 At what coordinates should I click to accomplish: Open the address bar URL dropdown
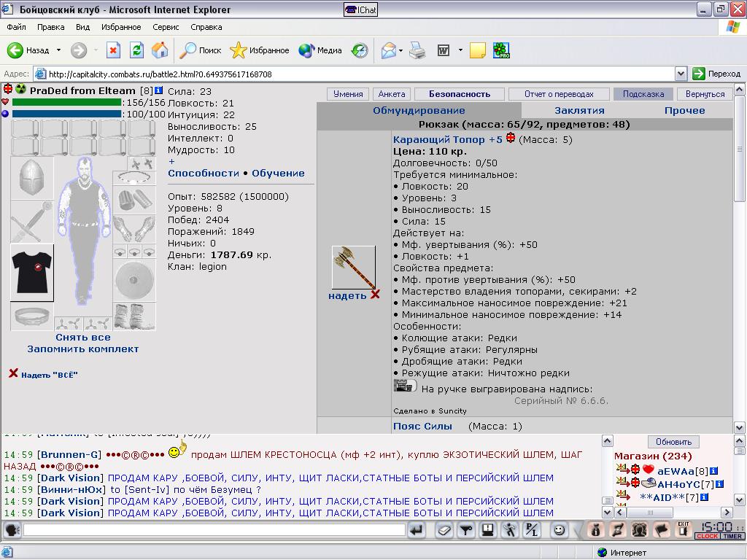pos(681,74)
